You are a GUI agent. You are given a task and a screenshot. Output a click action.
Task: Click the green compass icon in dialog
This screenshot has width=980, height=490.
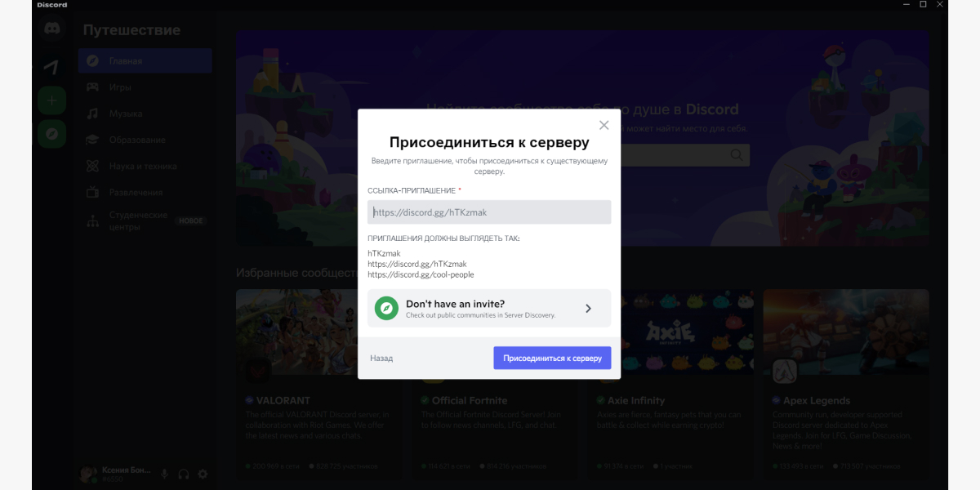386,308
